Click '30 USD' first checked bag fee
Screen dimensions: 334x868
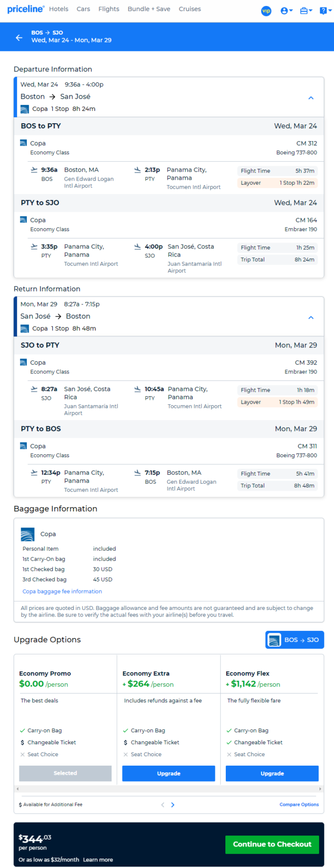[103, 569]
